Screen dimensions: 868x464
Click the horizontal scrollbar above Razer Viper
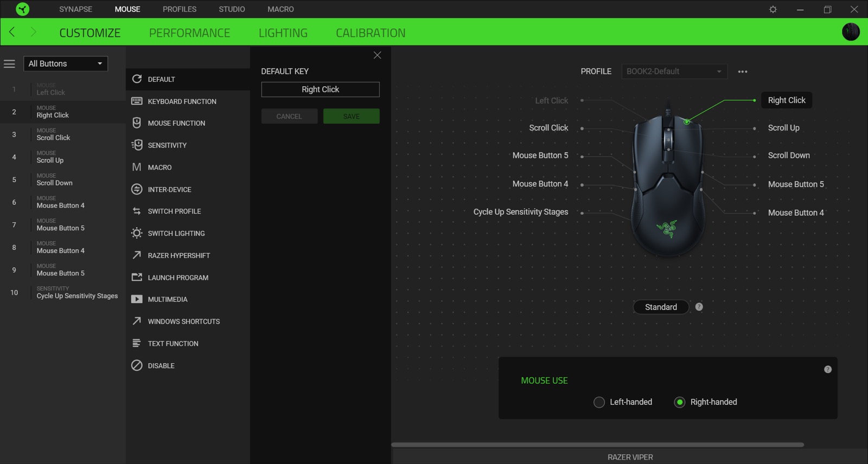click(597, 445)
